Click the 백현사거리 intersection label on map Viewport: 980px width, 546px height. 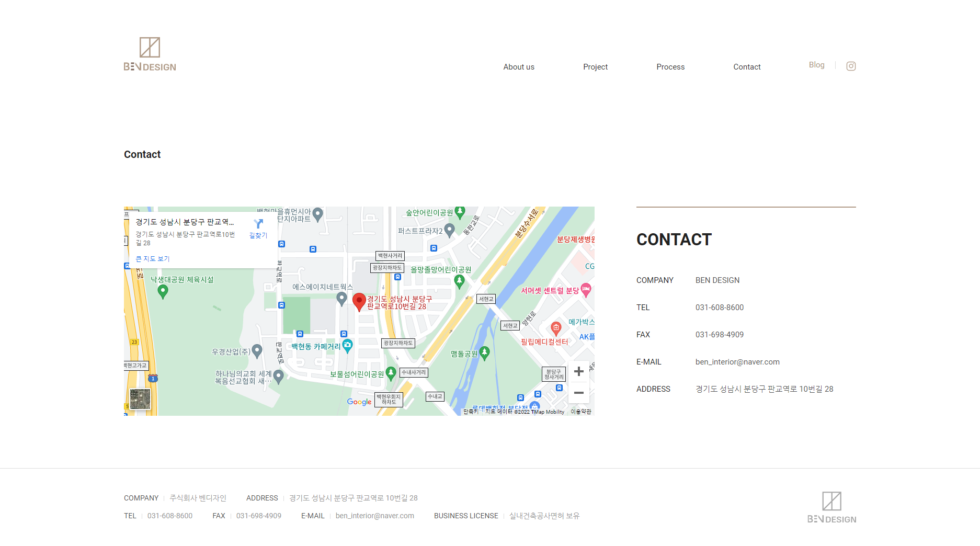390,256
